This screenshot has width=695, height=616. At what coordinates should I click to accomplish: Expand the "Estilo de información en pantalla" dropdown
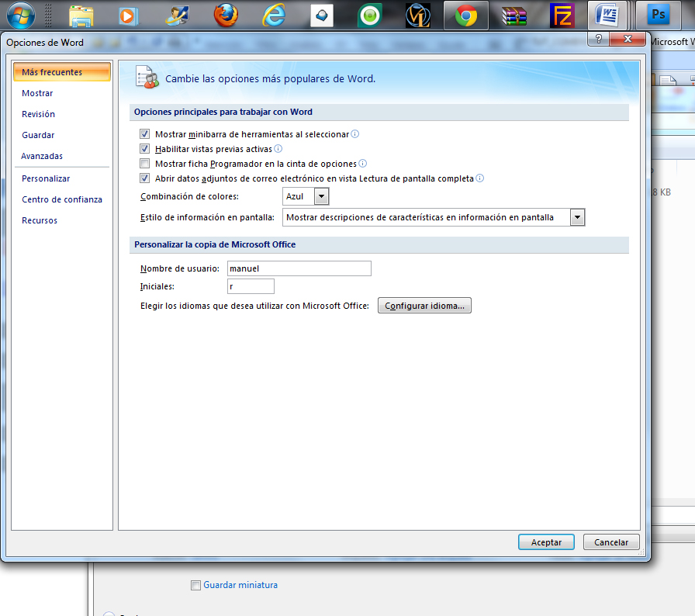point(577,217)
